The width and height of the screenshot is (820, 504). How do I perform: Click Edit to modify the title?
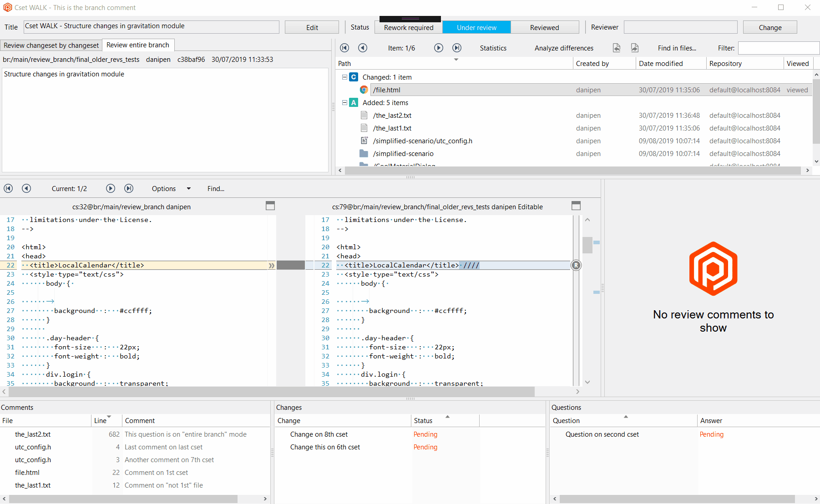[312, 27]
